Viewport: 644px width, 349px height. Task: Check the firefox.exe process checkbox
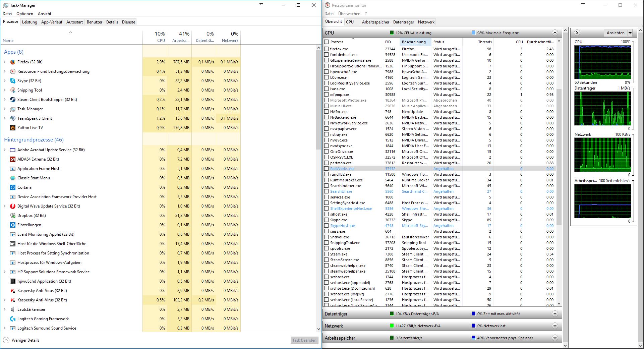coord(327,49)
